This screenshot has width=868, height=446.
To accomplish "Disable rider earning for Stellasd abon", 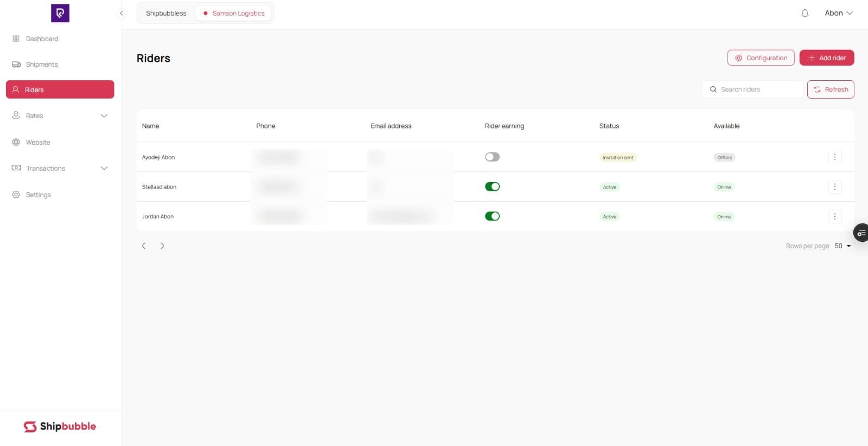I will (492, 187).
